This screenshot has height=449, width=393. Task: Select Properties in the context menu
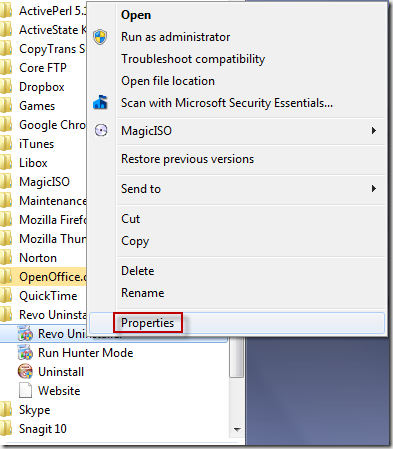click(148, 323)
